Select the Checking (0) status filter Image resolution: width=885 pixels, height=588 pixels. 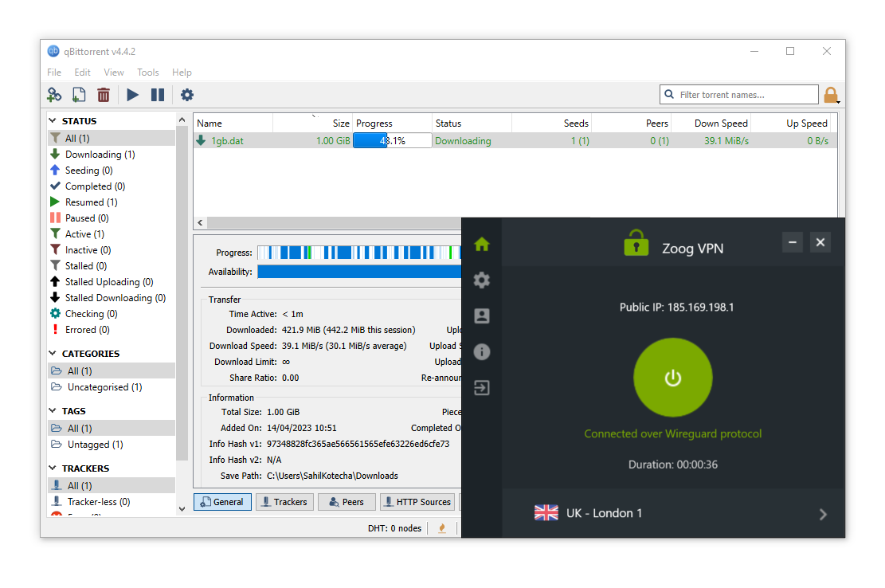(112, 314)
